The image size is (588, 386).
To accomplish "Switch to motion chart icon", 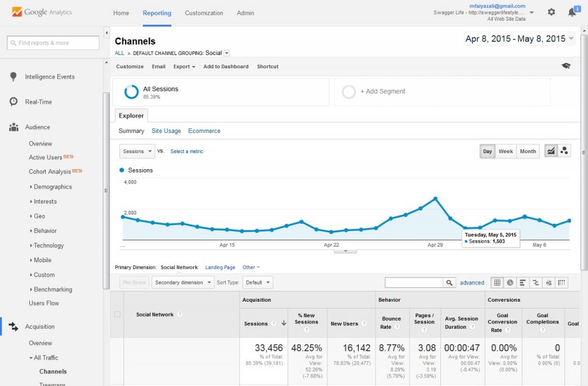I will tap(564, 151).
